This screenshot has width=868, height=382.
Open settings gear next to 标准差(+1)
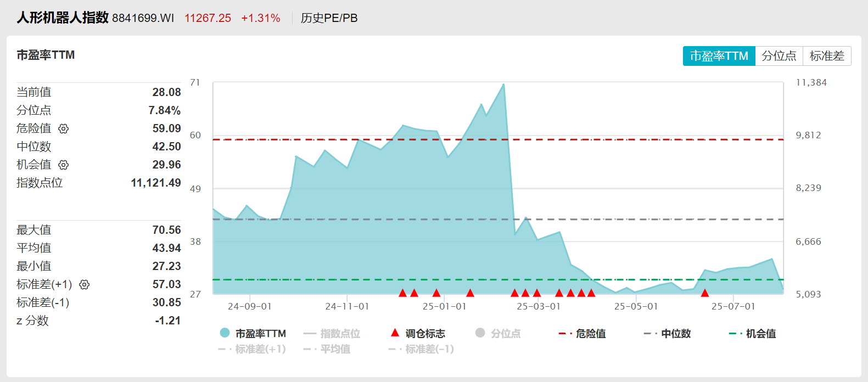84,284
